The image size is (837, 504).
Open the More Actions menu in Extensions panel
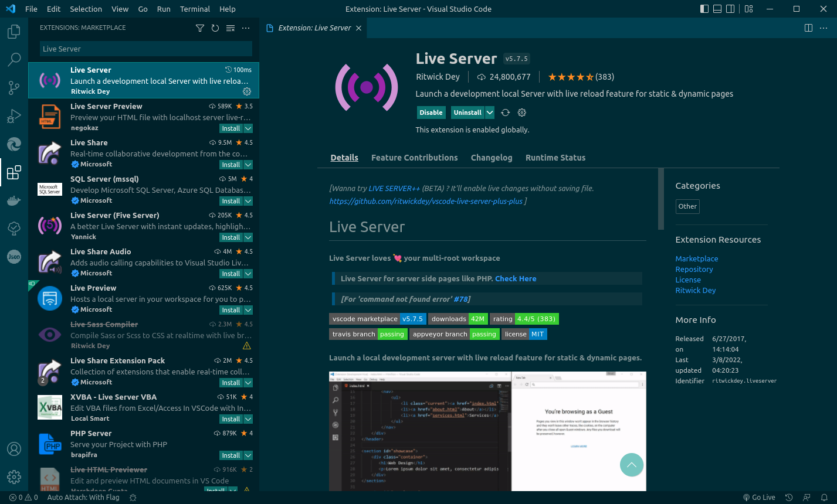246,28
